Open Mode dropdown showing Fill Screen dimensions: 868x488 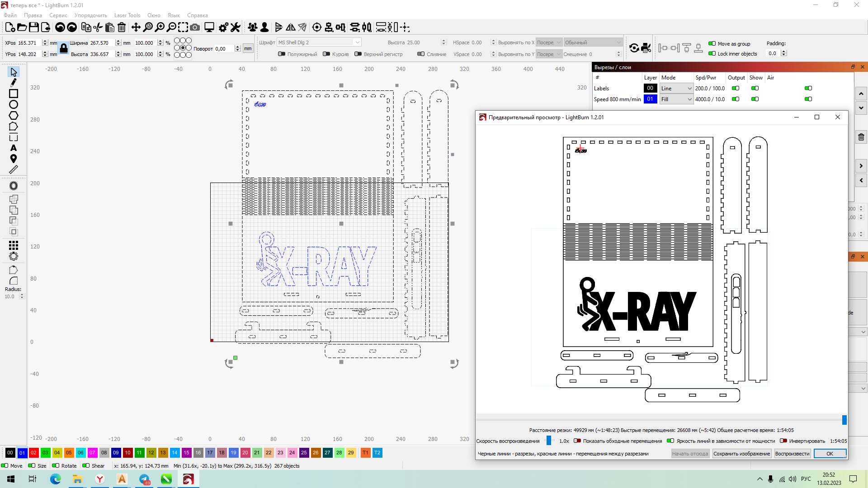tap(676, 99)
